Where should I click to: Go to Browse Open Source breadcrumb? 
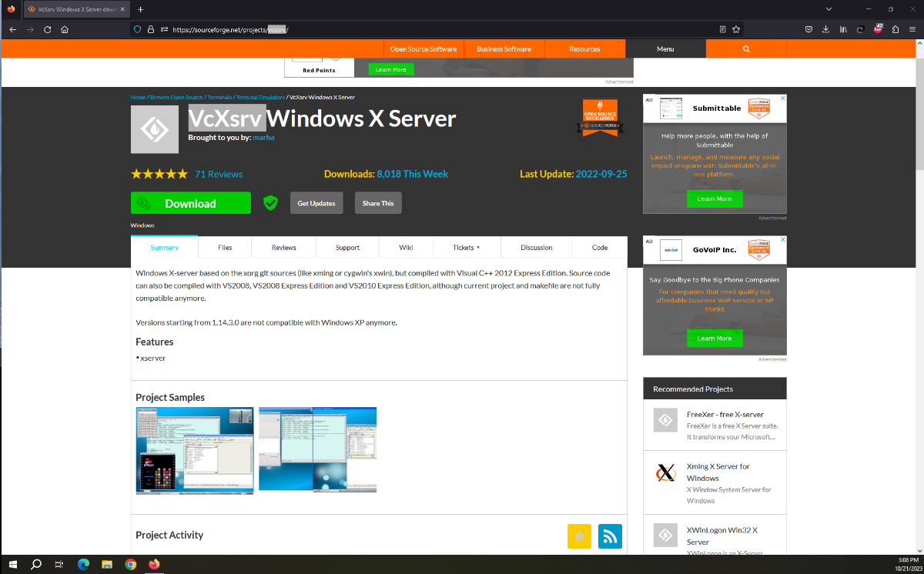(176, 98)
